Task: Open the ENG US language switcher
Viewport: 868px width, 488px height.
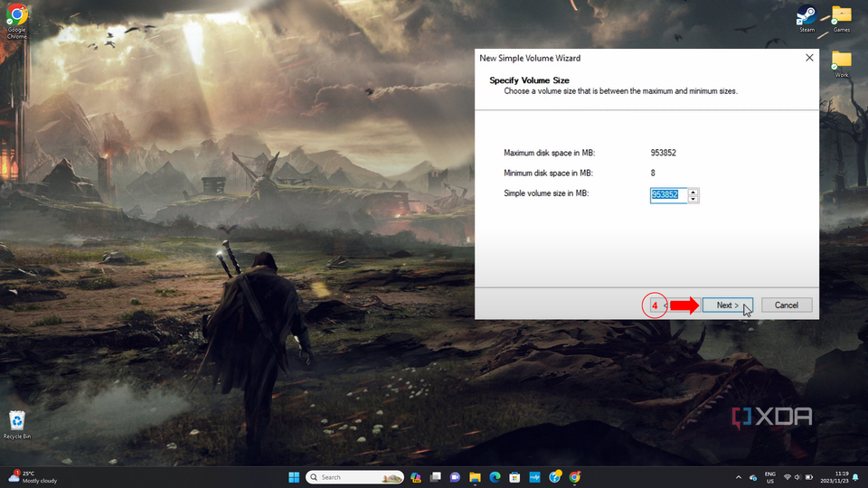Action: click(770, 477)
